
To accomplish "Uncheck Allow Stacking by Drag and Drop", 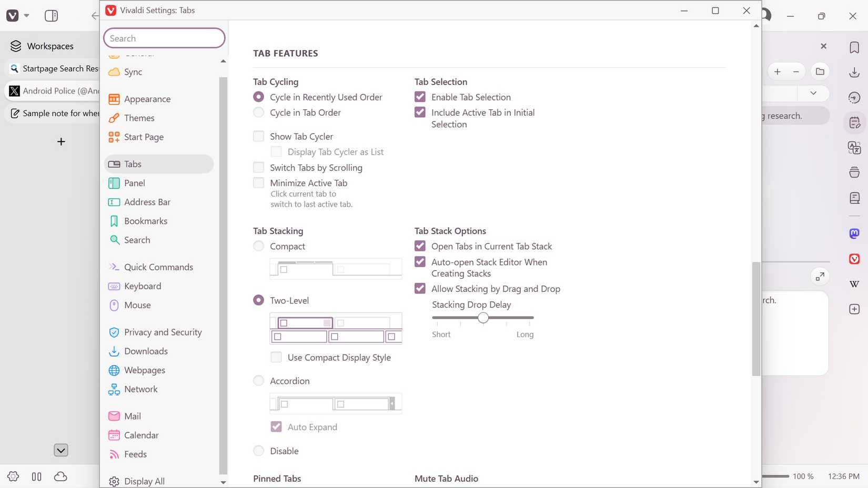I will click(x=420, y=288).
